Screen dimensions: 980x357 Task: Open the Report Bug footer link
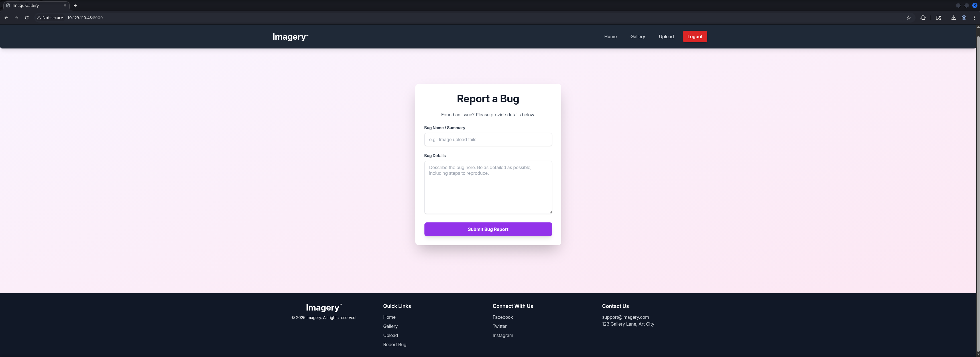click(x=394, y=344)
